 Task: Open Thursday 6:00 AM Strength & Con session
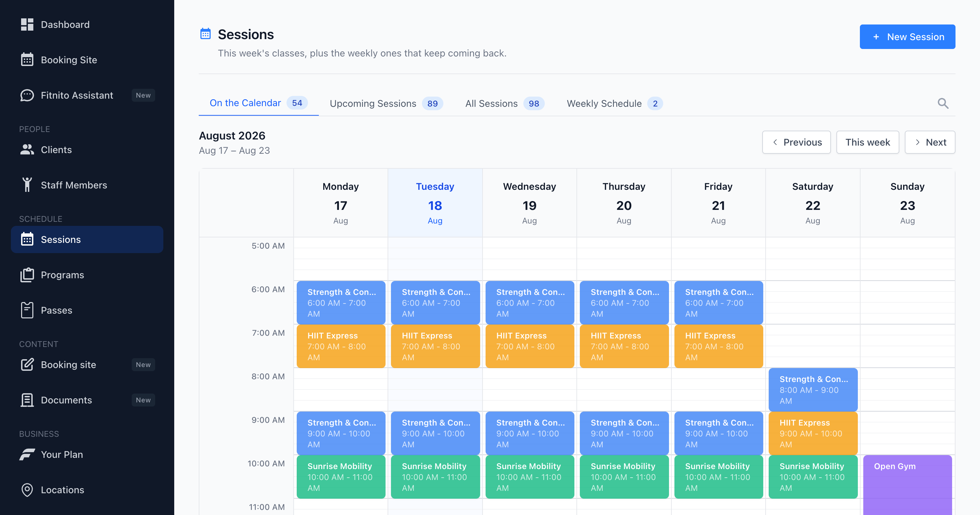pos(624,302)
